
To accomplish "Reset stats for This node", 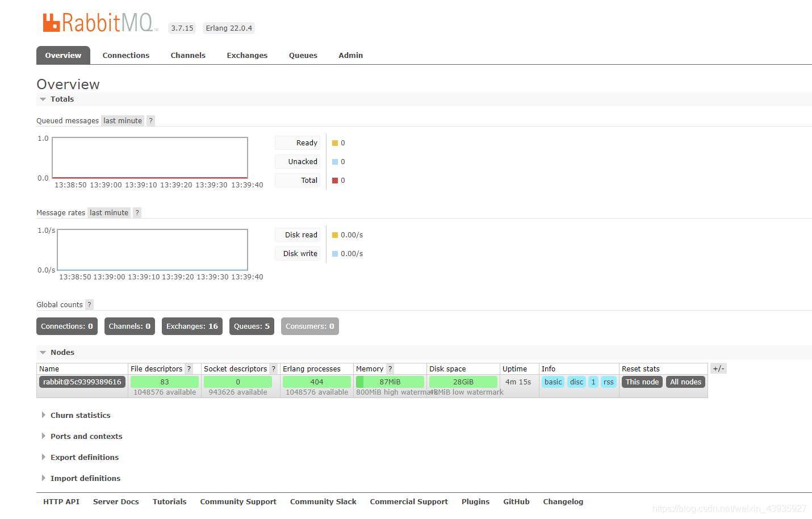I will [x=642, y=382].
